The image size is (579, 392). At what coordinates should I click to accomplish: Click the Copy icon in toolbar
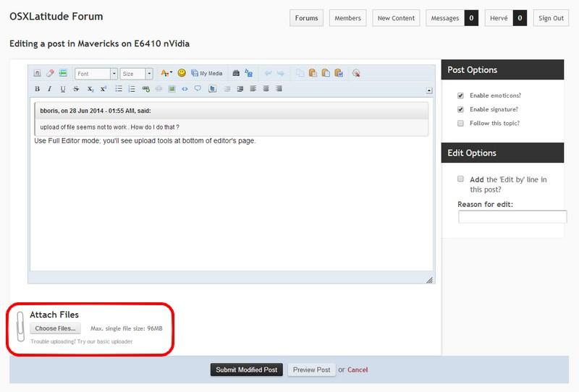click(x=300, y=73)
